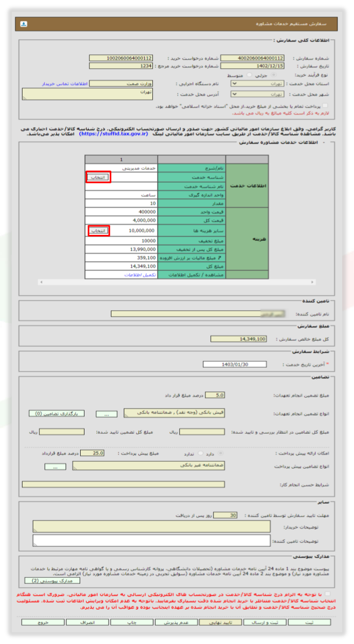This screenshot has height=644, width=354.
Task: Select دارد for prepayment possibility
Action: [x=221, y=453]
